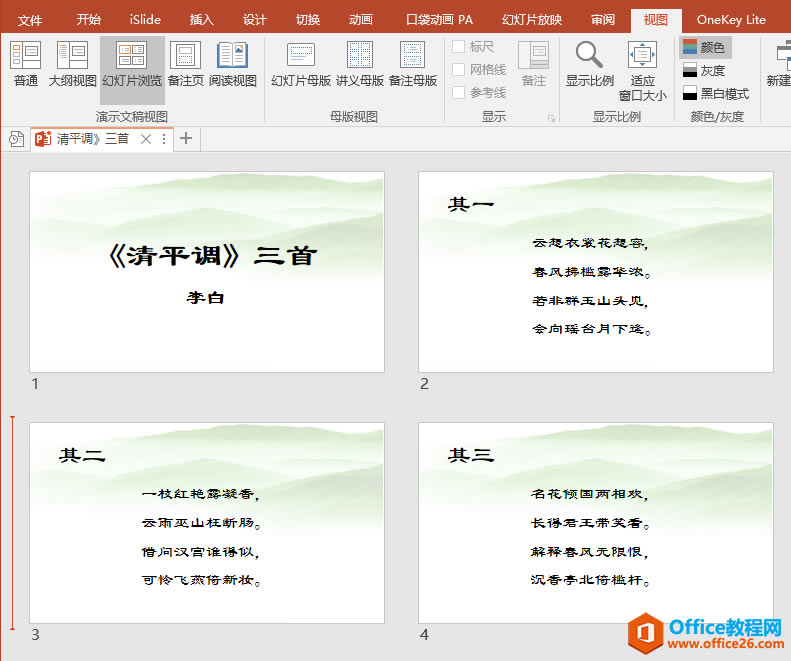
Task: Enable the Ruler (标尺) checkbox
Action: (x=459, y=47)
